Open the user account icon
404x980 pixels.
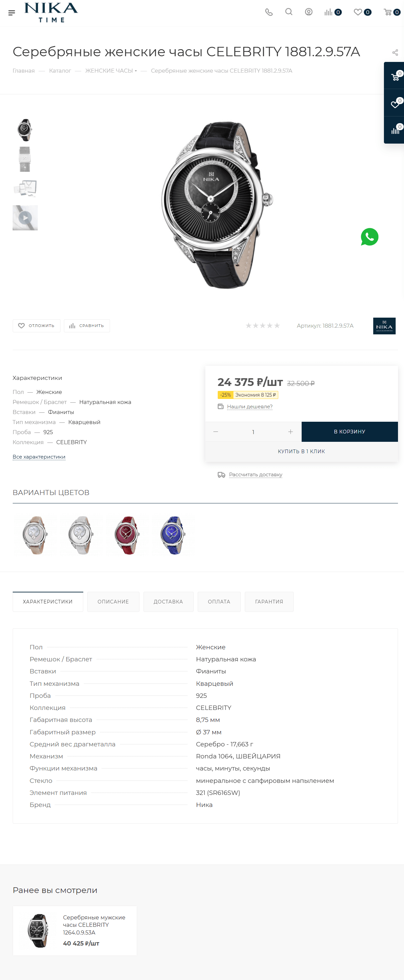pyautogui.click(x=309, y=12)
